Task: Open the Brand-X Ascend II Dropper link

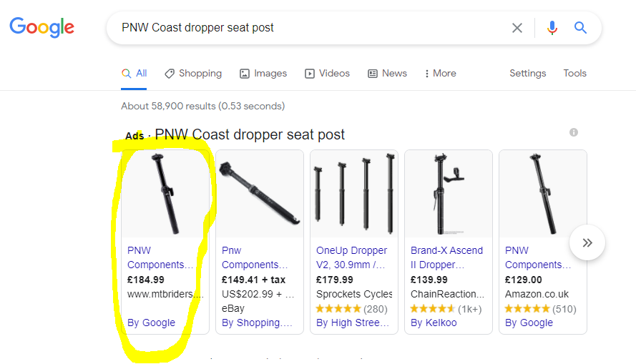Action: pyautogui.click(x=446, y=257)
